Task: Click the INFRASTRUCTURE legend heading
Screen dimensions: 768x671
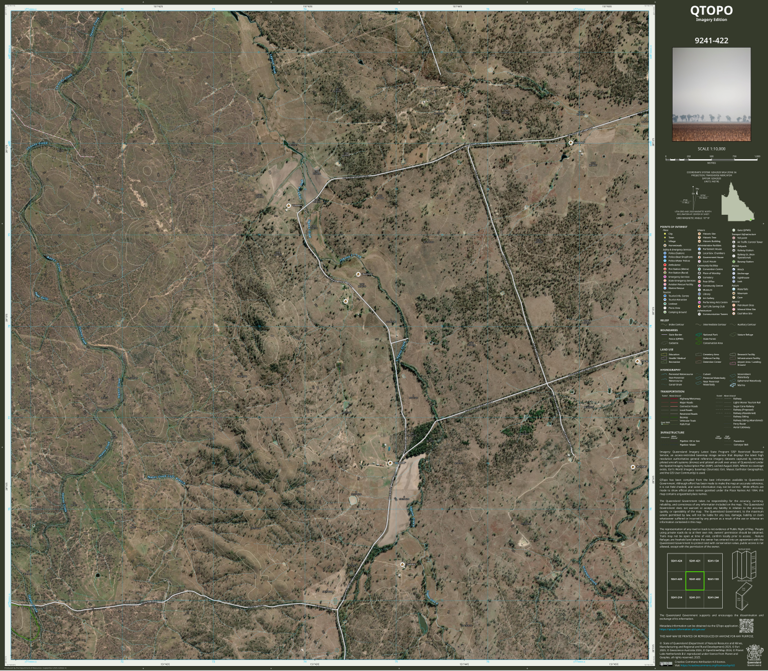Action: pyautogui.click(x=672, y=432)
